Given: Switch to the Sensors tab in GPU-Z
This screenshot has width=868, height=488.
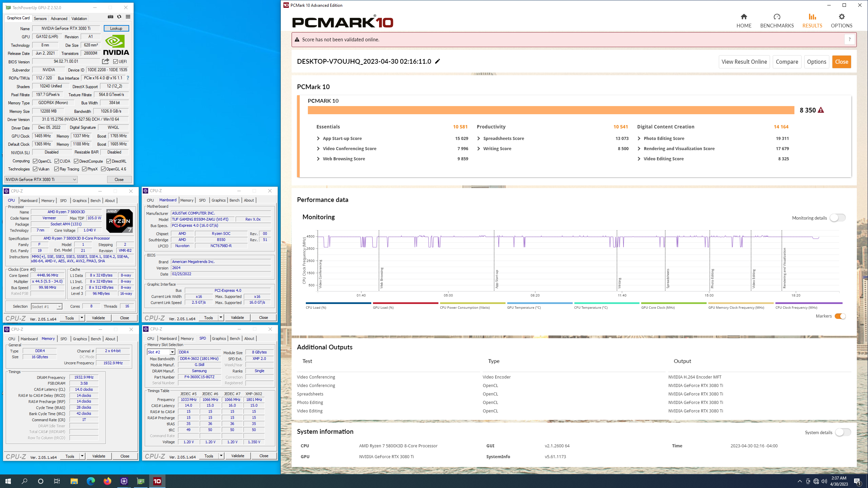Looking at the screenshot, I should pyautogui.click(x=40, y=18).
